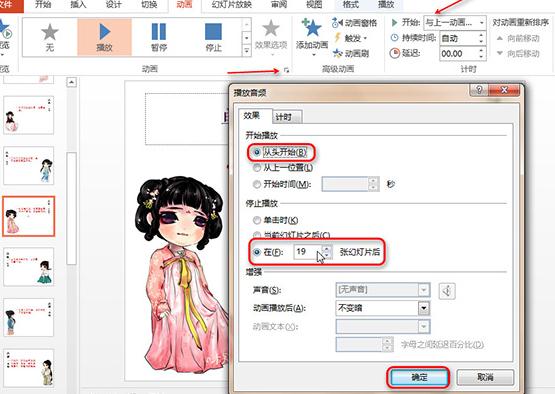Image resolution: width=555 pixels, height=394 pixels.
Task: Select the highlighted pink-dress slide thumbnail
Action: pyautogui.click(x=29, y=216)
